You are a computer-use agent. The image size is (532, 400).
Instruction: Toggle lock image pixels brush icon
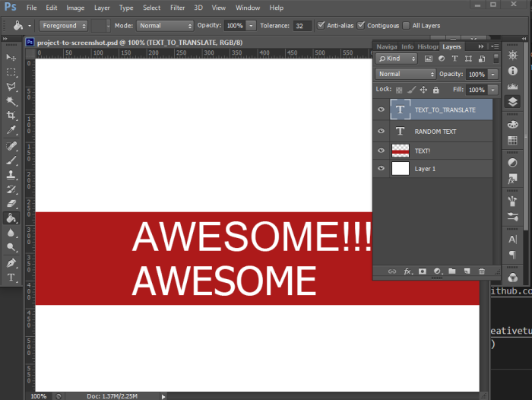tap(411, 90)
